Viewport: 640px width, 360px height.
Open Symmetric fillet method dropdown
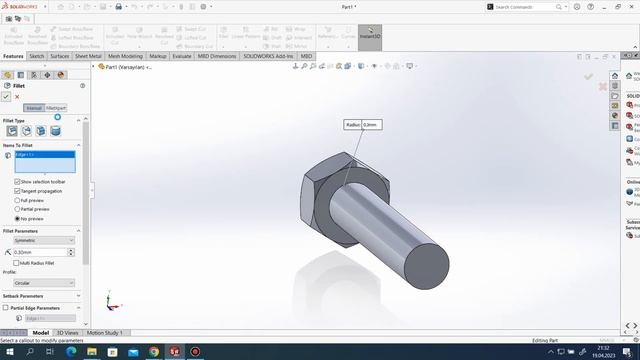tap(44, 240)
